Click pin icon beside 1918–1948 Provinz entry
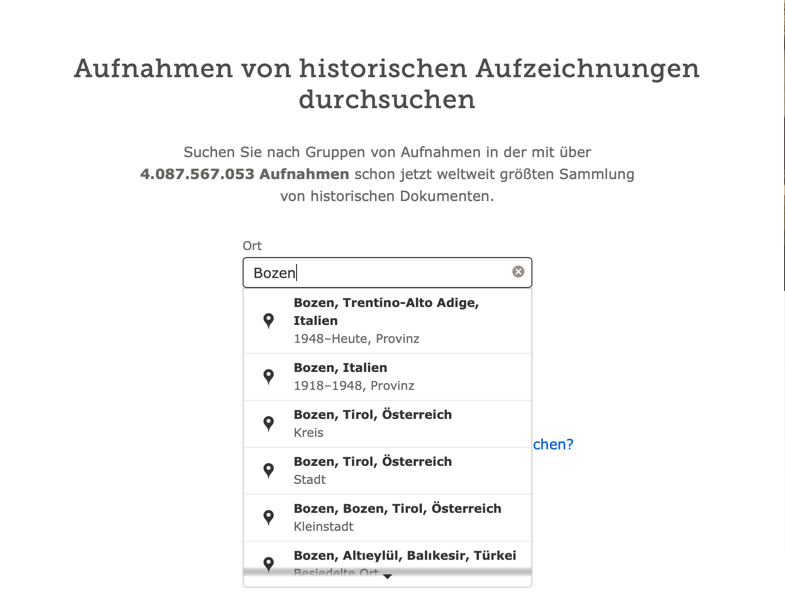Image resolution: width=785 pixels, height=598 pixels. click(x=269, y=377)
